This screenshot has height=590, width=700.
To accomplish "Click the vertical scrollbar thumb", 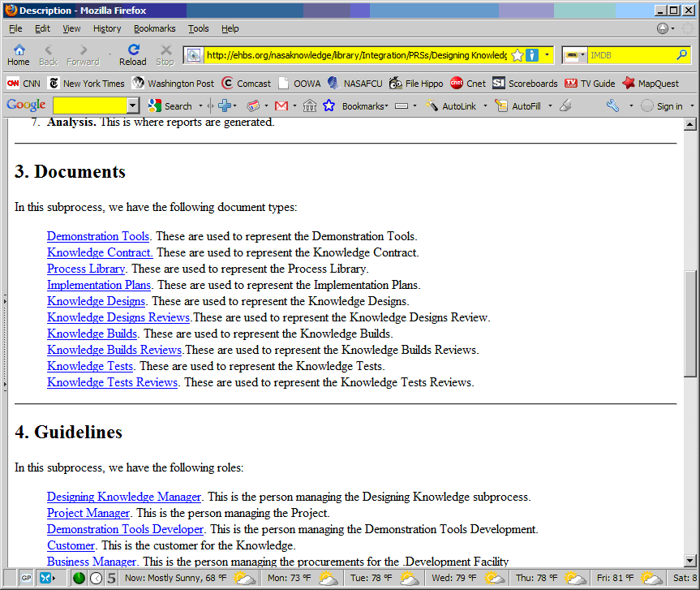I will click(x=689, y=323).
